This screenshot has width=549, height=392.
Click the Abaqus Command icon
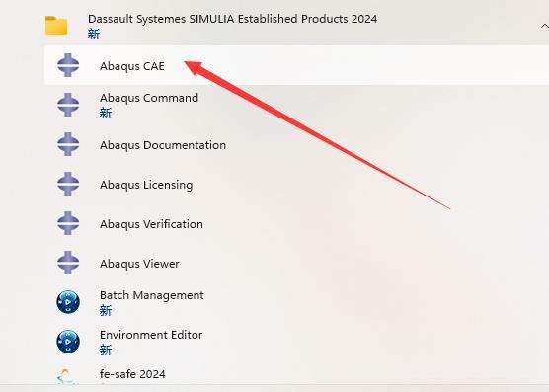(x=68, y=105)
